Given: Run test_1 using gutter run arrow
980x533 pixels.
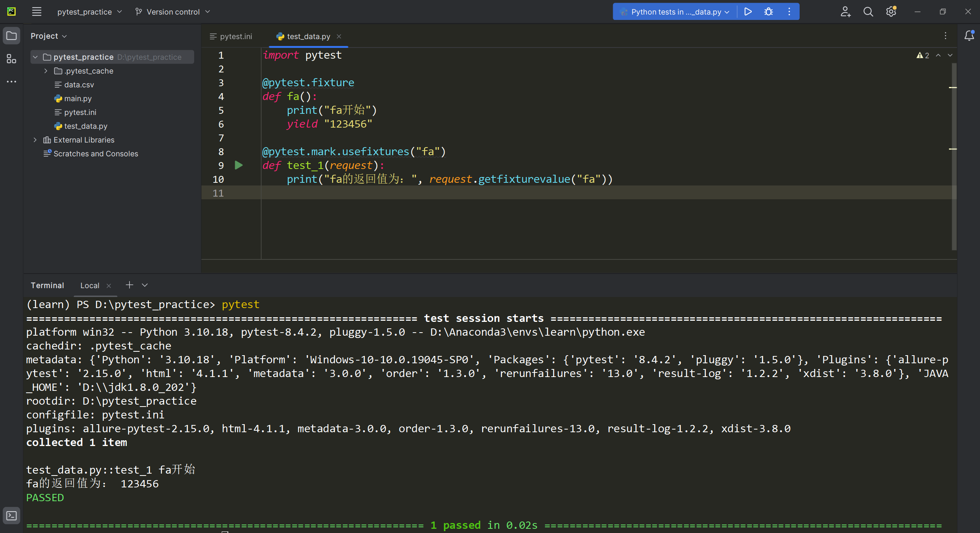Looking at the screenshot, I should tap(239, 165).
